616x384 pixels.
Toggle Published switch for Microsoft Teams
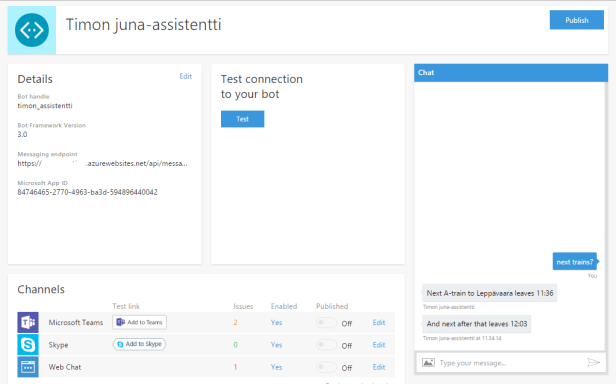[326, 323]
